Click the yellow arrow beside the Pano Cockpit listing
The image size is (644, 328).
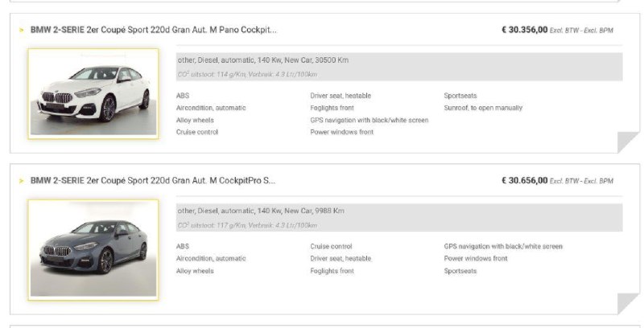click(22, 30)
